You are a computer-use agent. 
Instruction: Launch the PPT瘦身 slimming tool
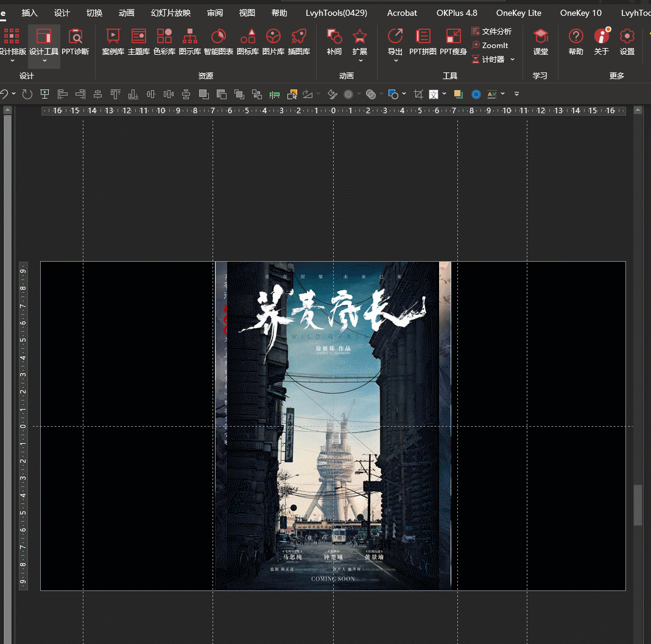[453, 41]
